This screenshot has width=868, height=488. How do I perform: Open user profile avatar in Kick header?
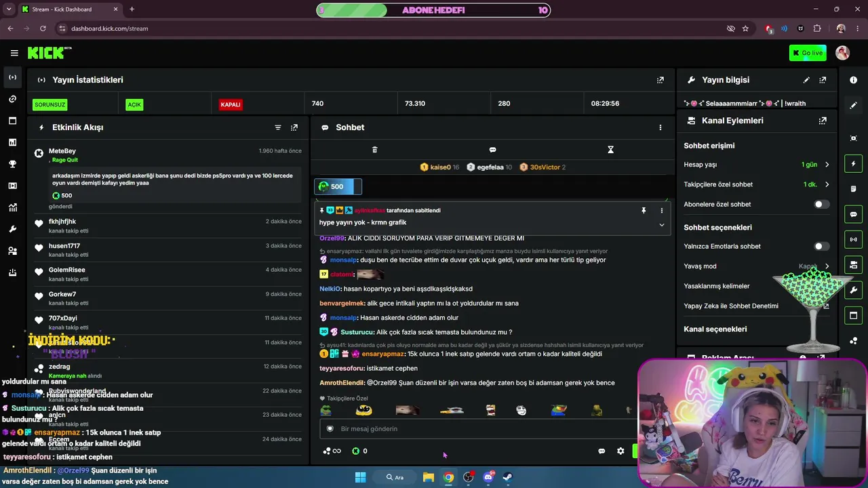point(842,53)
